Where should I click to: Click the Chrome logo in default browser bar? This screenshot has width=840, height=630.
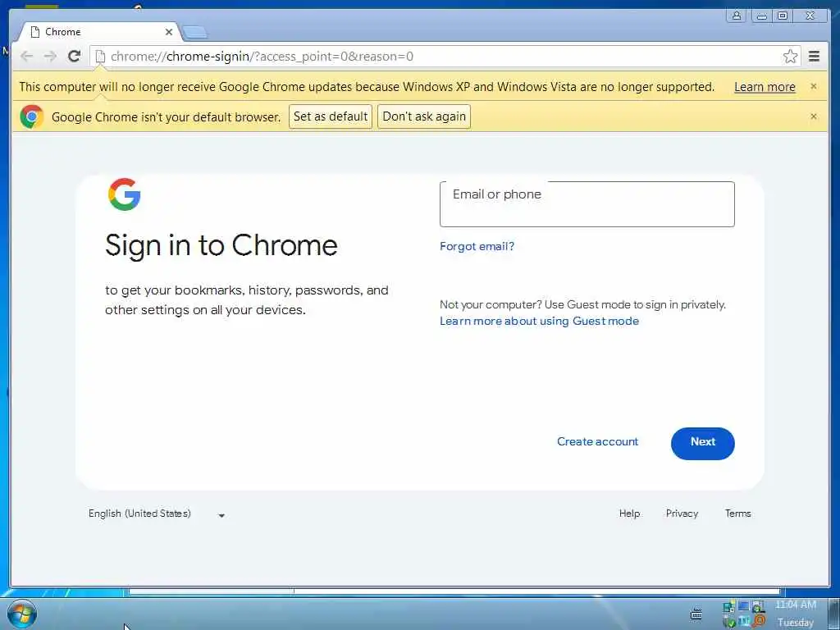32,116
